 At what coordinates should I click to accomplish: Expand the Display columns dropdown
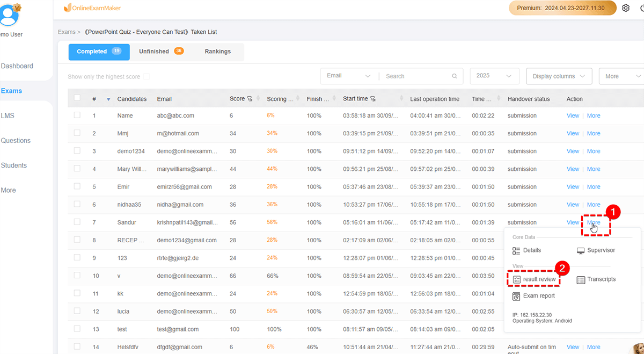[x=559, y=76]
